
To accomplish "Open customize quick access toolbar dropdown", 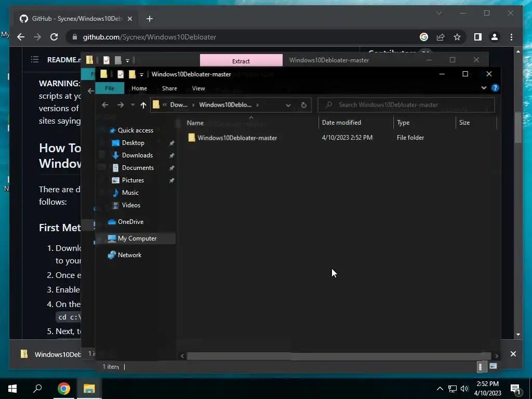I will (x=141, y=74).
